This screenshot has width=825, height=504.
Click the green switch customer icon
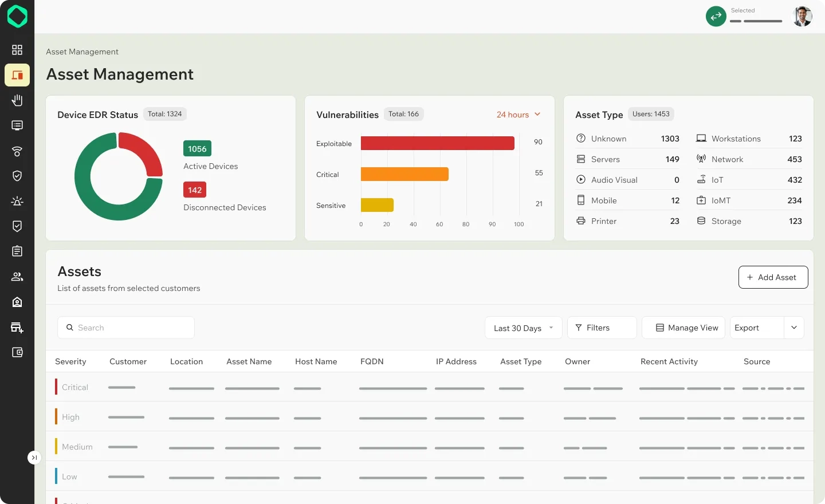pos(716,17)
